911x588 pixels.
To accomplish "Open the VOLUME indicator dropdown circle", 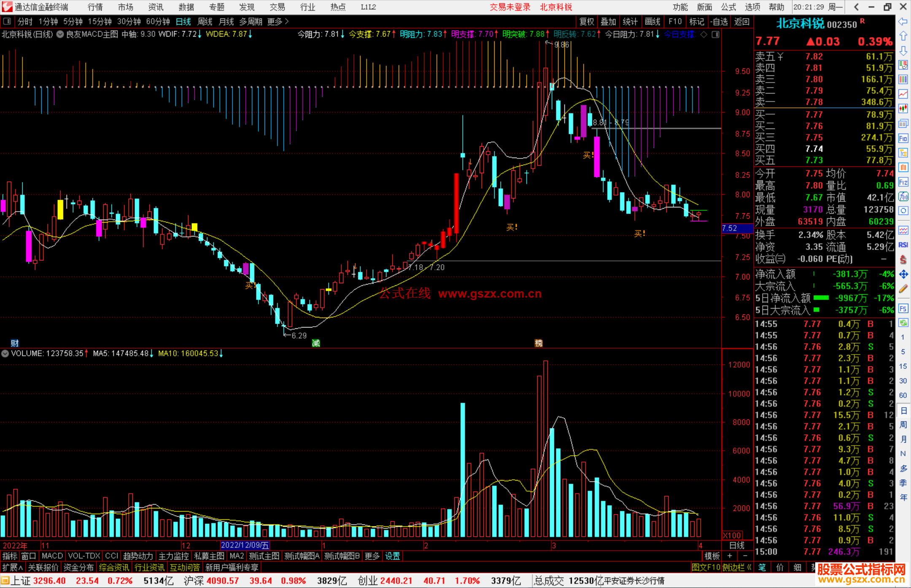I will coord(5,354).
